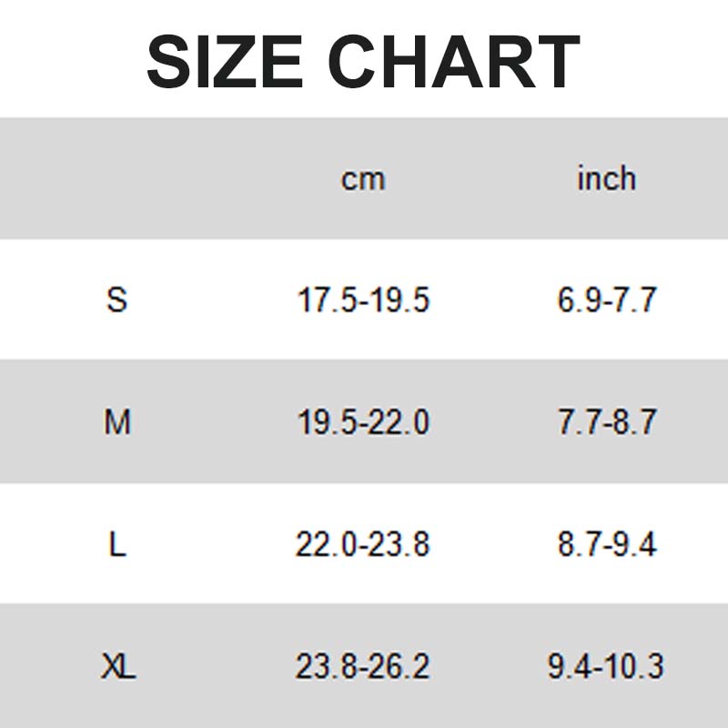Select the cm column header

[363, 179]
